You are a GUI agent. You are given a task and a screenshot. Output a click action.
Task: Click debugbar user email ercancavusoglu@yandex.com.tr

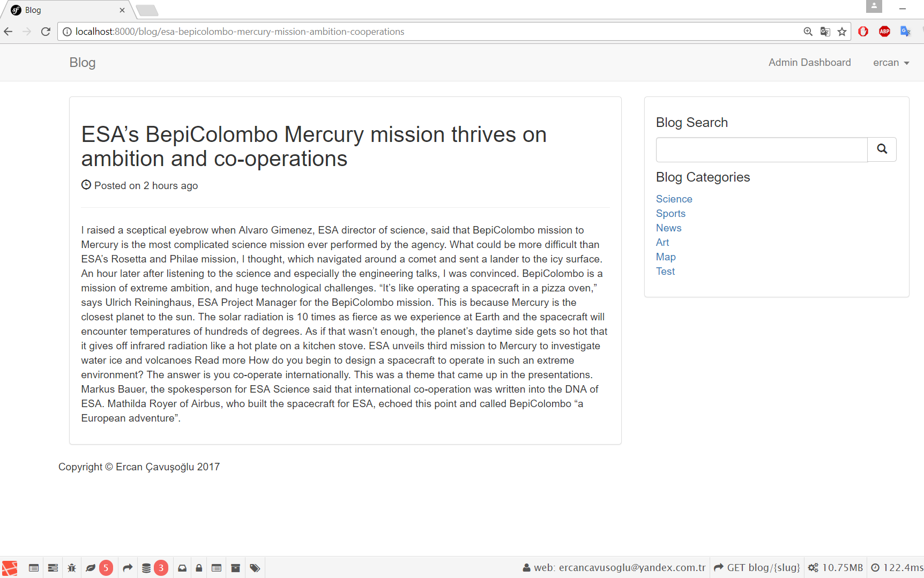tap(614, 568)
